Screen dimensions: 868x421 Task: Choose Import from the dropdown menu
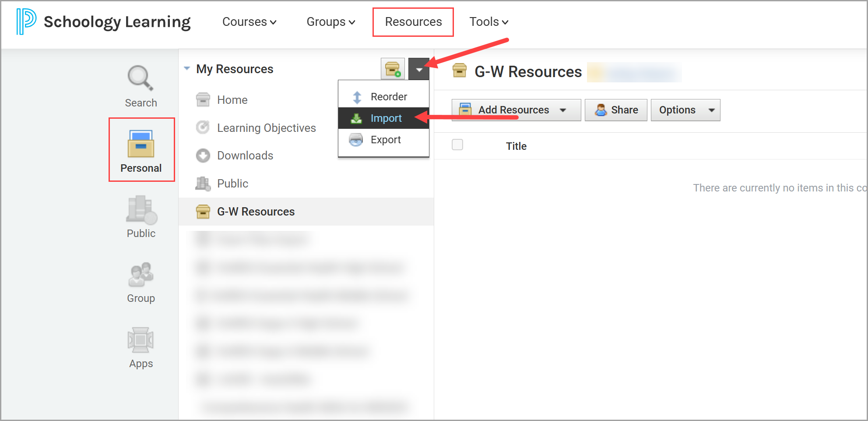(383, 118)
